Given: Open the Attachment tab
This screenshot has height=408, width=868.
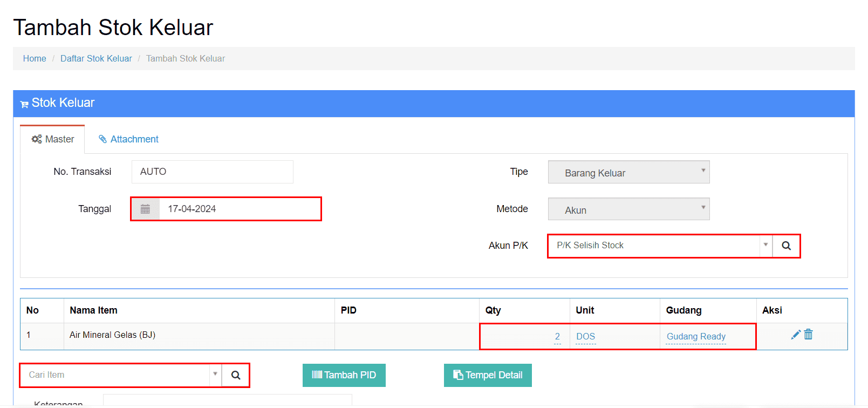Looking at the screenshot, I should coord(128,139).
